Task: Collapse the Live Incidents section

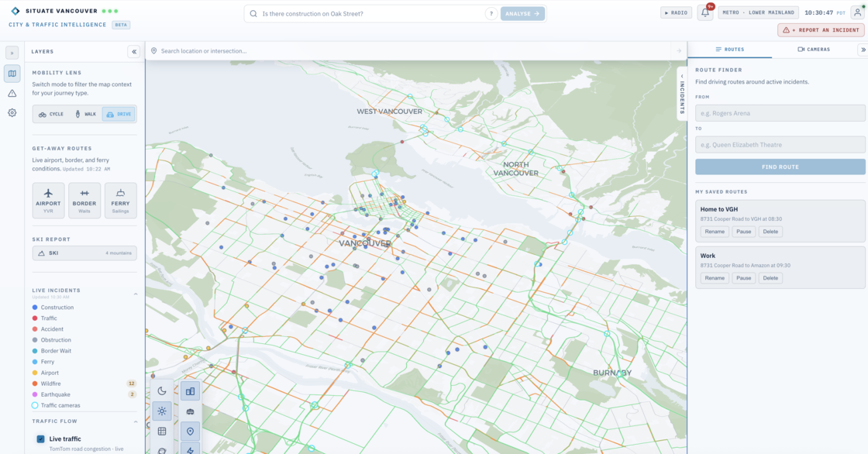Action: 136,294
